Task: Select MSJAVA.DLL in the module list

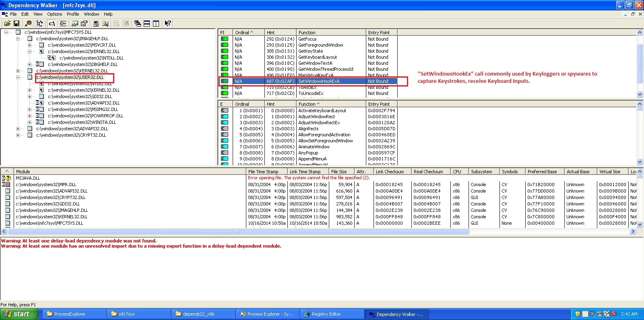Action: coord(28,178)
